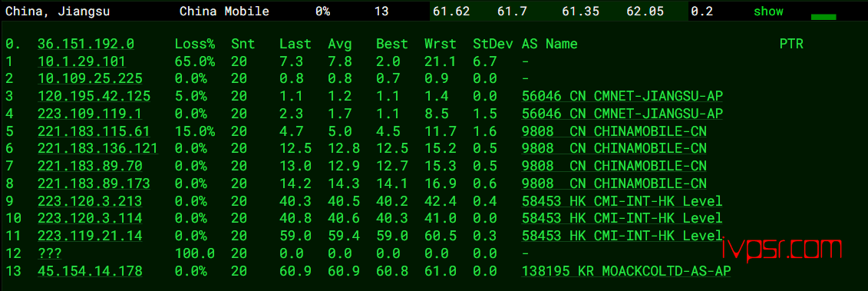Click the 61.35 value in the top row
868x291 pixels.
(x=580, y=11)
